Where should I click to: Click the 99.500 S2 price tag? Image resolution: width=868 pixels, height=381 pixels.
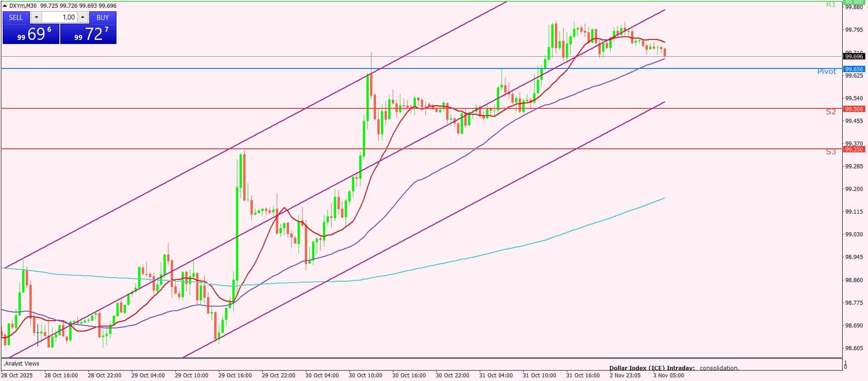[x=854, y=109]
